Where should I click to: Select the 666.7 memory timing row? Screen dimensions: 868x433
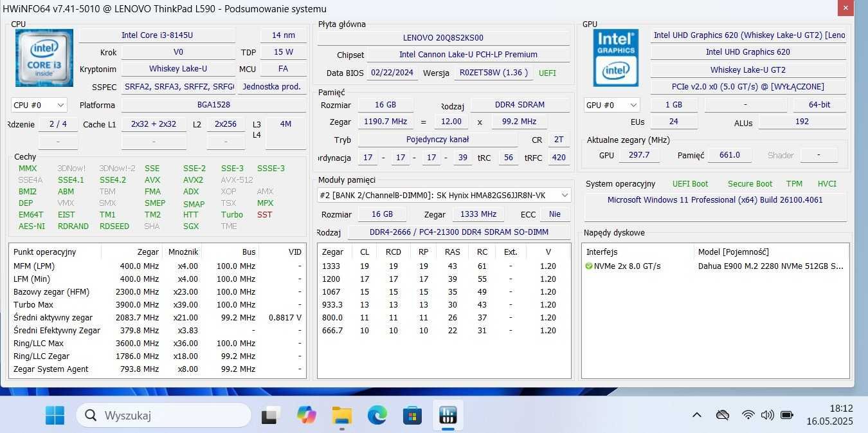pos(444,331)
